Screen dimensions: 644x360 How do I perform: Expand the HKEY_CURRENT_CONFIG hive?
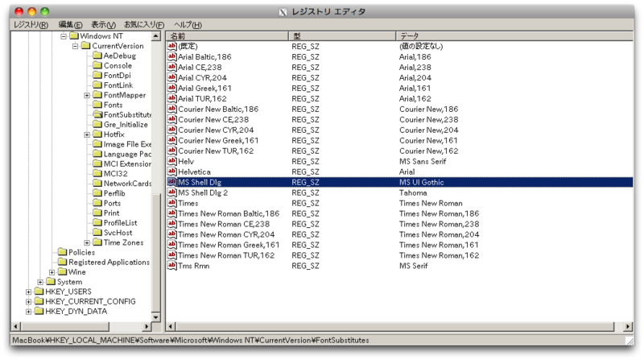(x=28, y=302)
